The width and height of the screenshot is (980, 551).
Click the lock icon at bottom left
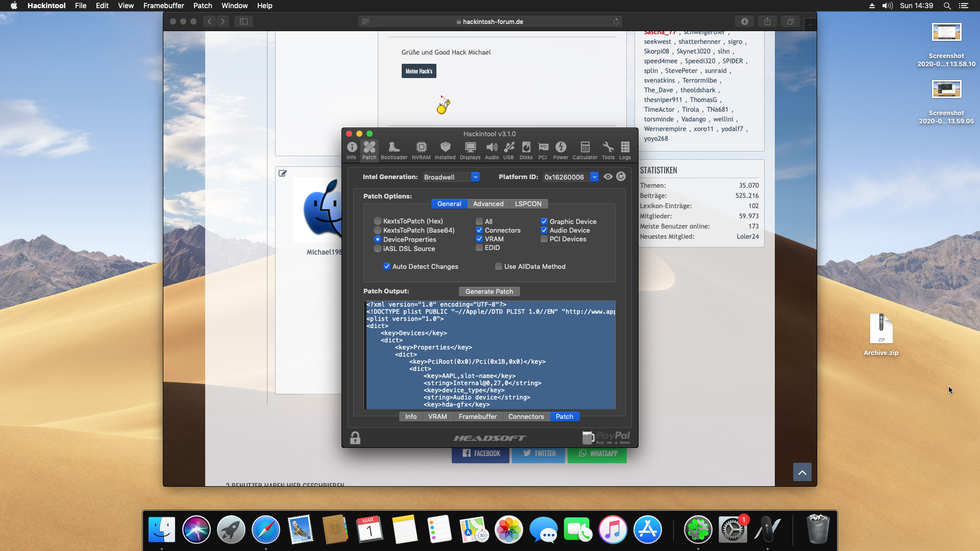click(355, 438)
